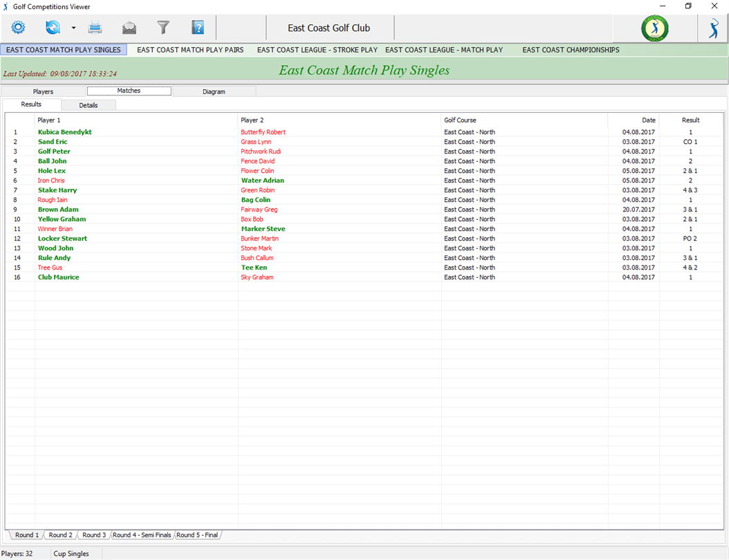Click the printer icon
Viewport: 729px width, 560px height.
(x=95, y=28)
